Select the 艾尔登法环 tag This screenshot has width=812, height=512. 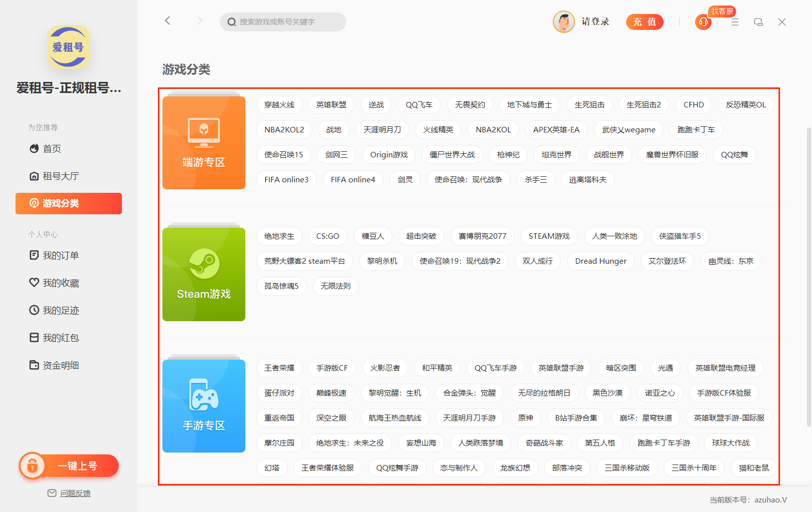[668, 261]
